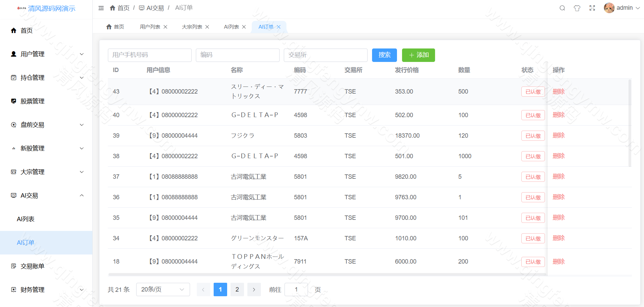This screenshot has width=644, height=307.
Task: Click the AI交易 breadcrumb link
Action: (x=152, y=8)
